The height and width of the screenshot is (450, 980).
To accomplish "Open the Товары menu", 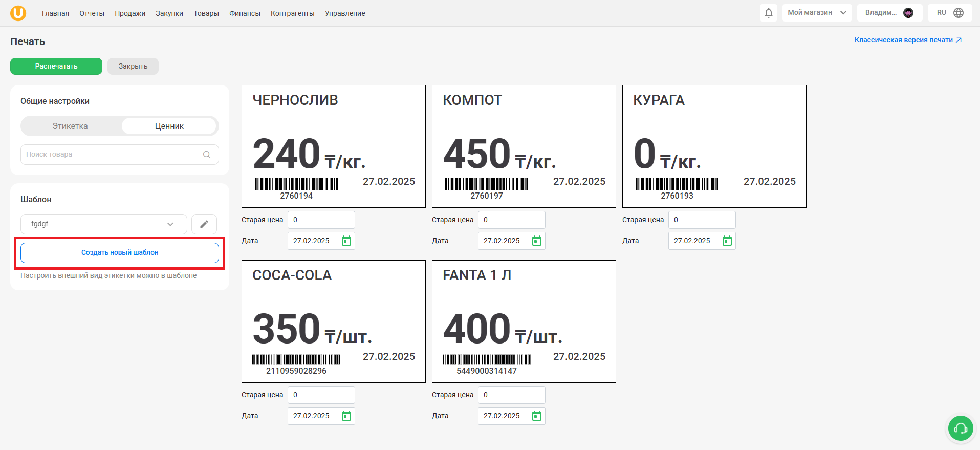I will tap(206, 13).
